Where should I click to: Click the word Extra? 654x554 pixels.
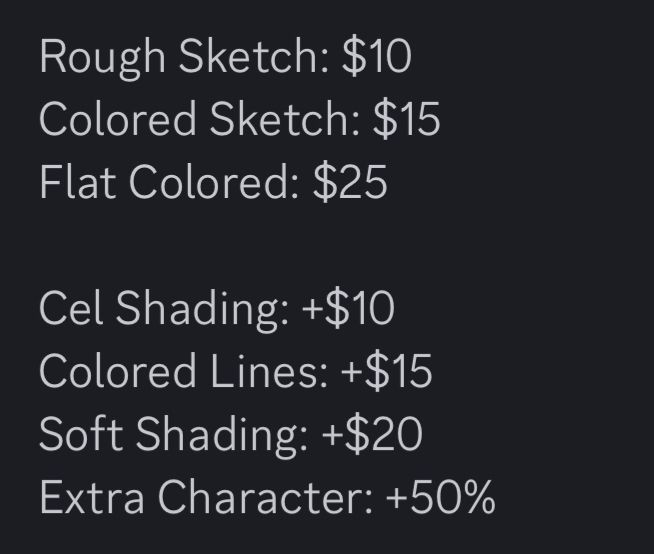92,497
